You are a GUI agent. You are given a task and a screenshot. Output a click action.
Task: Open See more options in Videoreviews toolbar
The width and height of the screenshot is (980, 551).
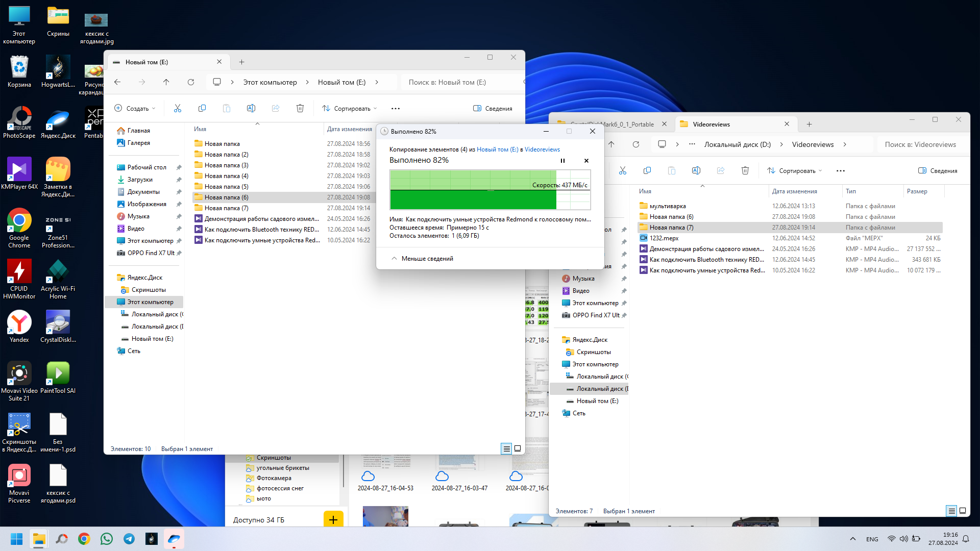click(x=841, y=171)
